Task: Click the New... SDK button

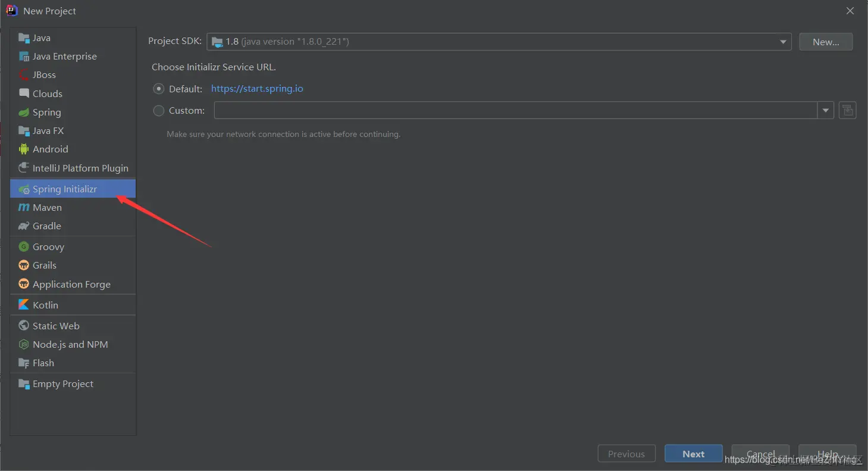Action: pyautogui.click(x=826, y=42)
